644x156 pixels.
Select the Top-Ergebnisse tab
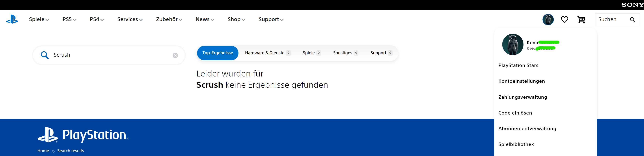pyautogui.click(x=218, y=53)
